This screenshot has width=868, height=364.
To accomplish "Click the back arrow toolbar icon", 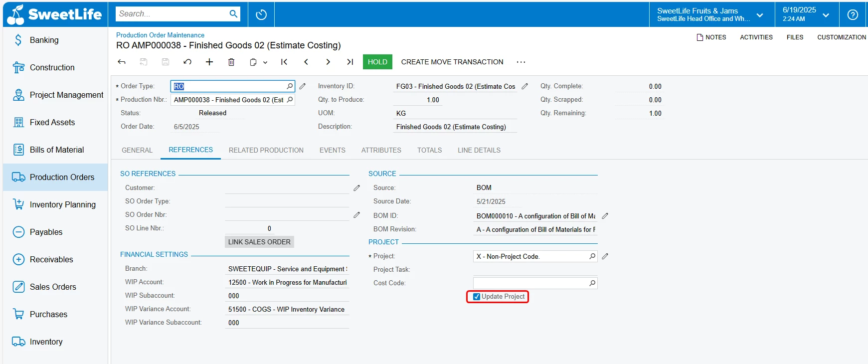I will (x=122, y=62).
